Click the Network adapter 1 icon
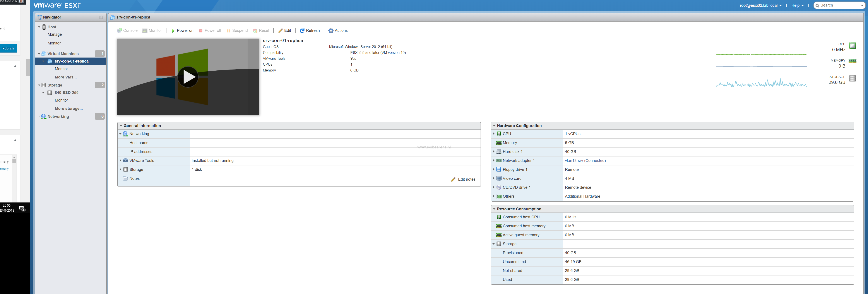 499,161
